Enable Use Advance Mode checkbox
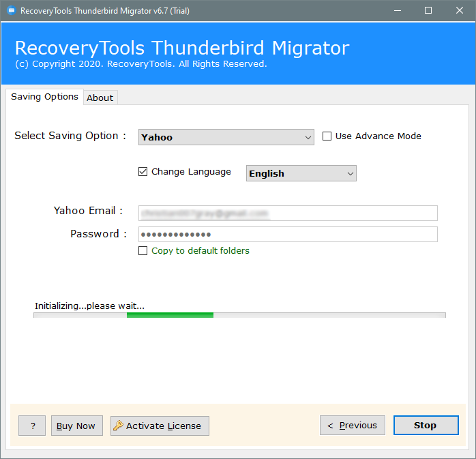The height and width of the screenshot is (459, 476). click(x=327, y=136)
